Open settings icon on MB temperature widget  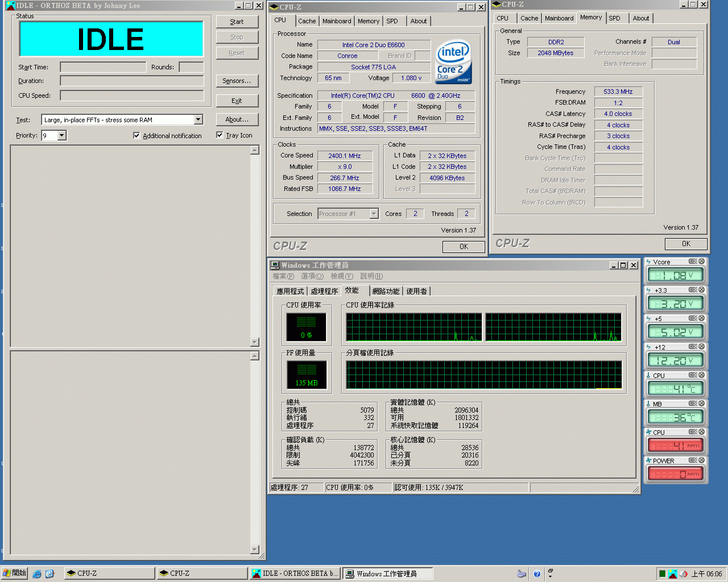[693, 404]
